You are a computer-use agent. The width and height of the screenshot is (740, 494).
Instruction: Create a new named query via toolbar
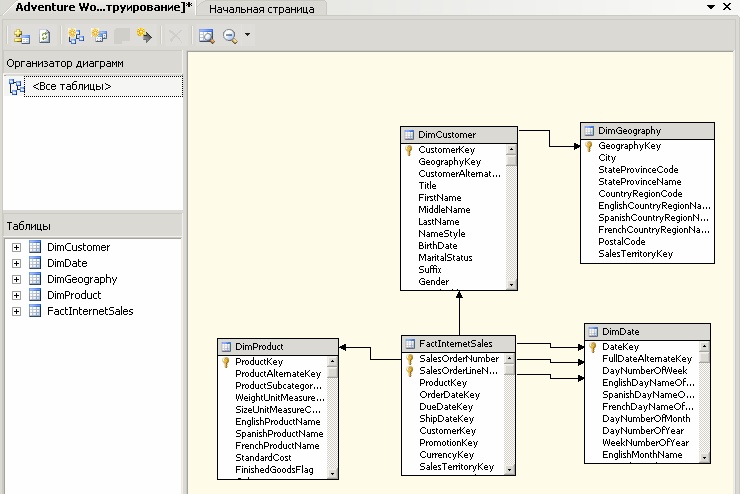click(x=100, y=36)
